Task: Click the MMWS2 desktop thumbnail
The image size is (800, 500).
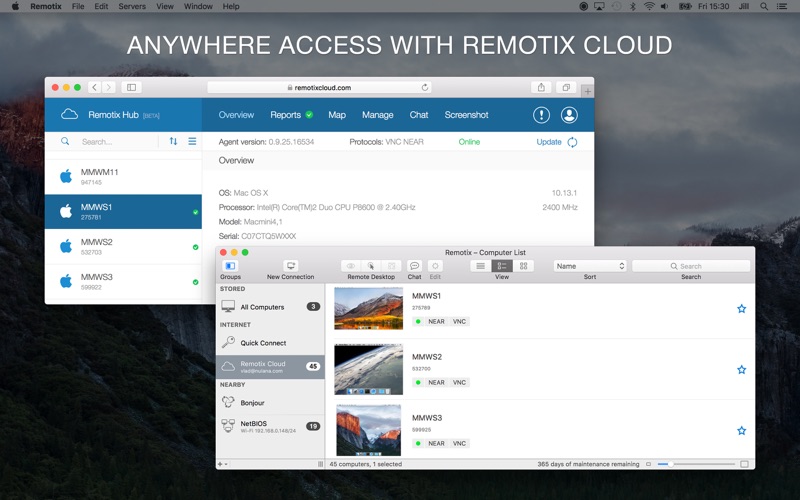Action: [368, 370]
